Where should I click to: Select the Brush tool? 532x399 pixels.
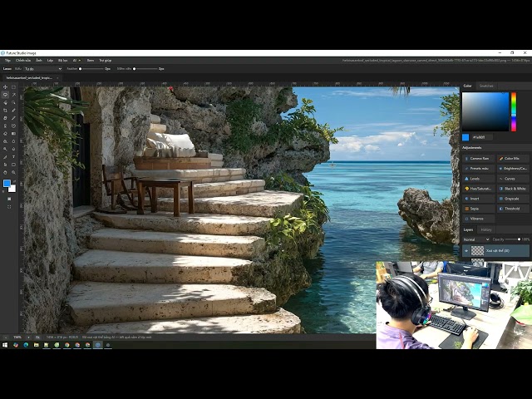point(13,118)
